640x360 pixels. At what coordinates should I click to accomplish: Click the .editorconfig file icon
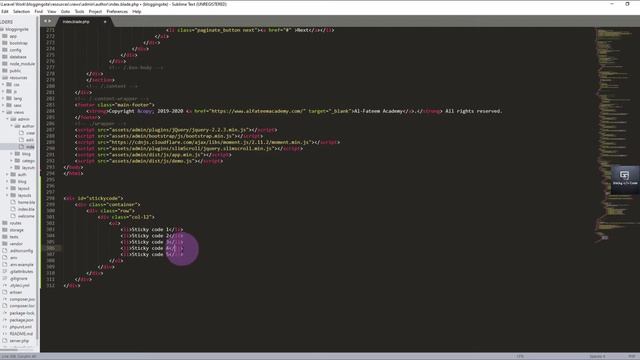tap(5, 251)
